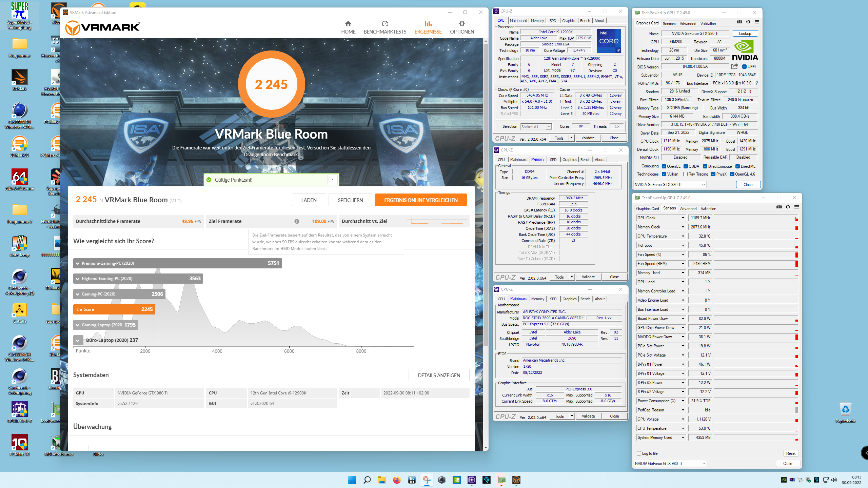The height and width of the screenshot is (488, 868).
Task: Open SPD tab in CPU-Z Memory window
Action: 553,160
